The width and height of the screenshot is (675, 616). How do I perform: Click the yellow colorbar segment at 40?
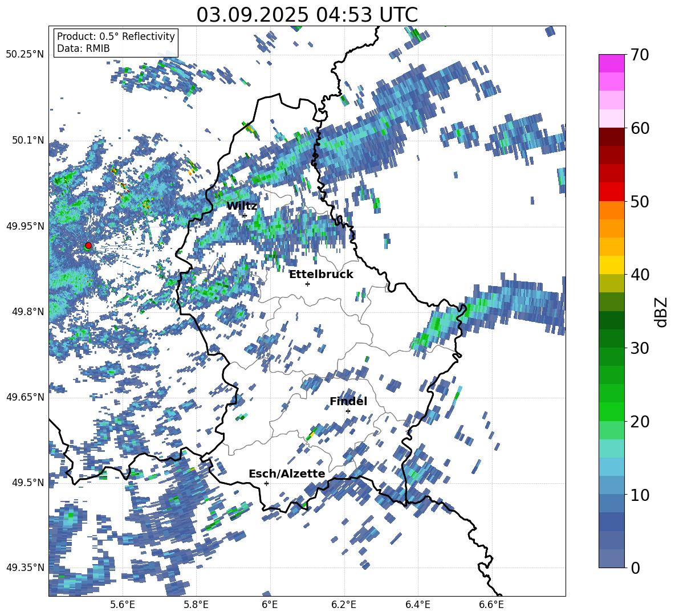611,266
